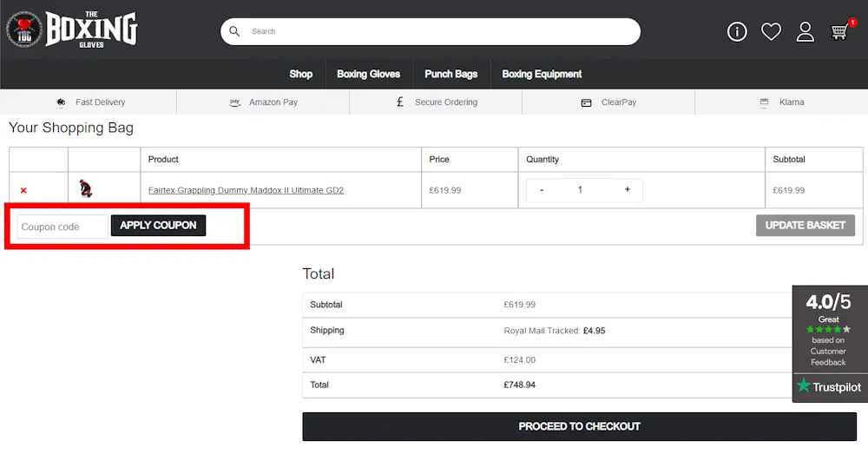Image resolution: width=868 pixels, height=454 pixels.
Task: Click the Coupon code field
Action: pos(62,227)
